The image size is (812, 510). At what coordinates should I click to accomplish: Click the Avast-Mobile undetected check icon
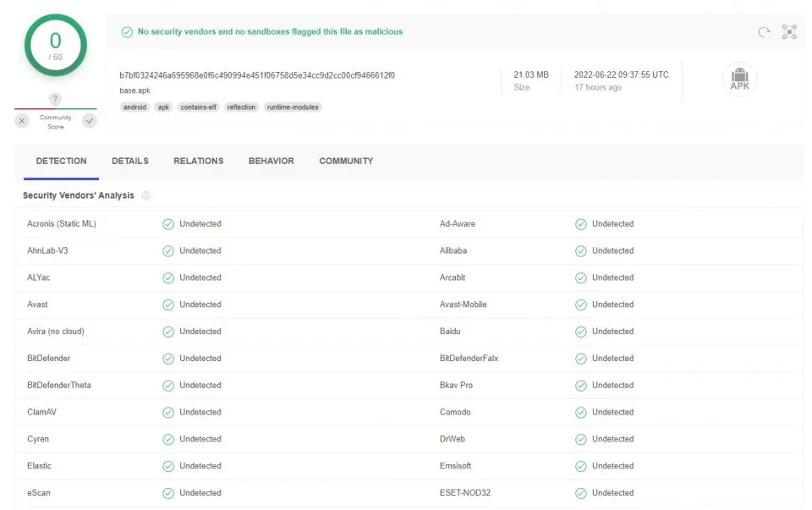click(x=581, y=305)
